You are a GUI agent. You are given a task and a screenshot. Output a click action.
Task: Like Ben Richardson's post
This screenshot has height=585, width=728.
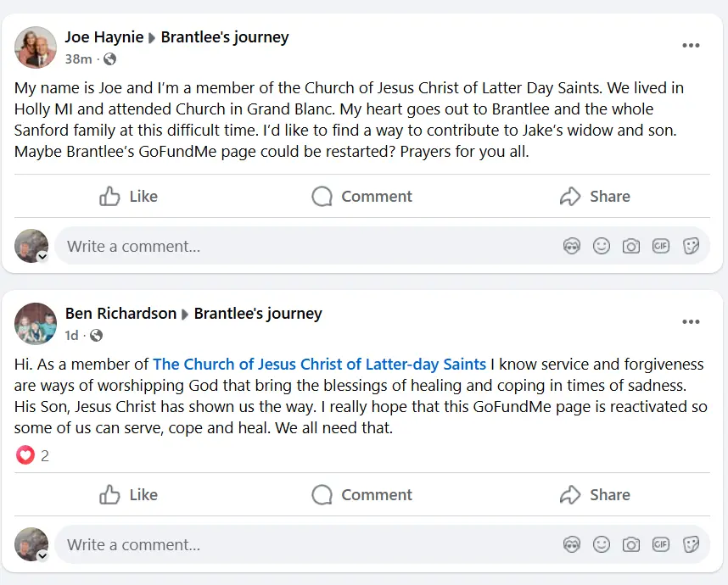[x=129, y=495]
